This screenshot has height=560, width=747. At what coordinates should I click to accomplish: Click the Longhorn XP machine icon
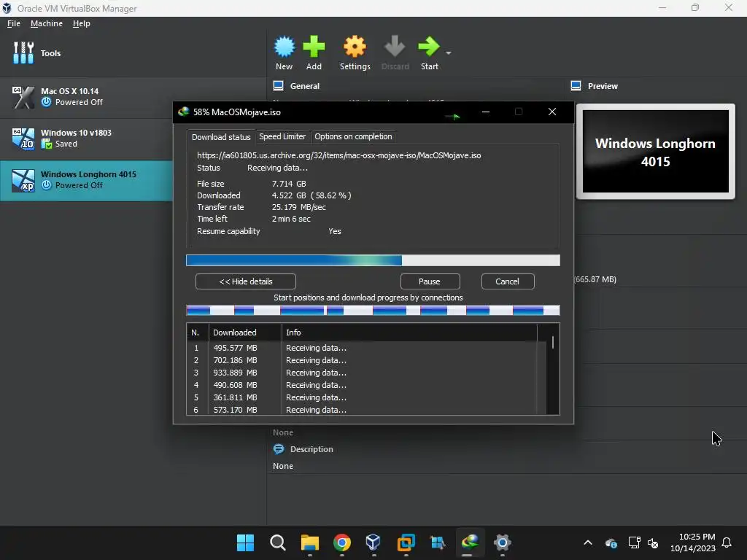[23, 181]
